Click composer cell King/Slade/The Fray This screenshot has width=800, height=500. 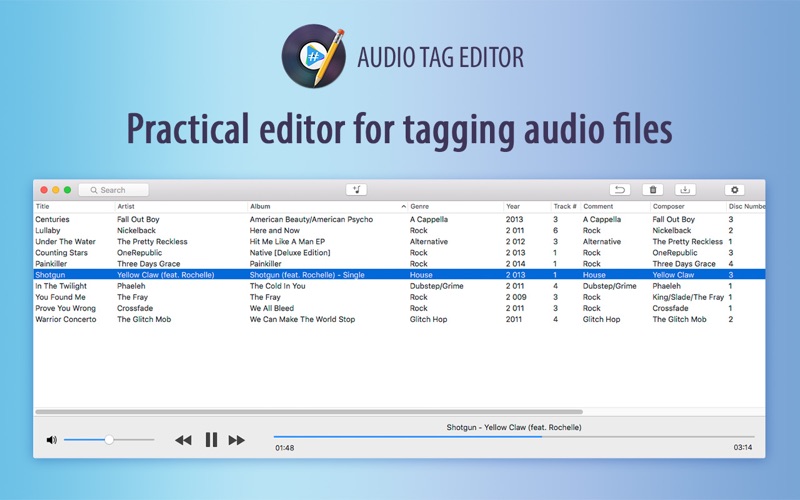[688, 297]
